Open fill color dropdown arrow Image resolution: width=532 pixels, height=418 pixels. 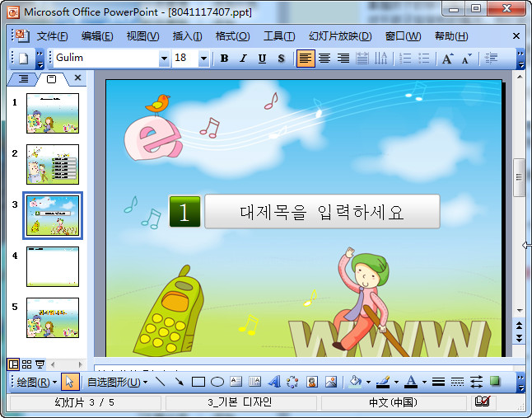pos(368,383)
